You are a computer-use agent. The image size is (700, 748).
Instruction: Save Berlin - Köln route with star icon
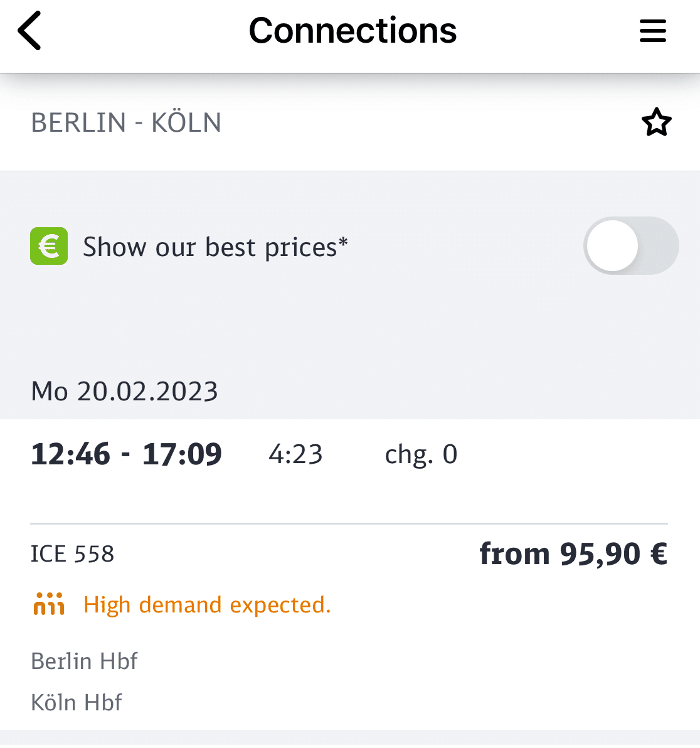coord(656,122)
